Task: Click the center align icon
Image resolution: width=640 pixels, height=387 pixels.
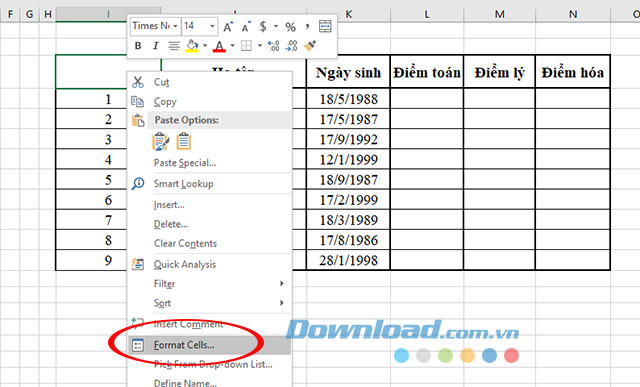Action: click(x=174, y=46)
